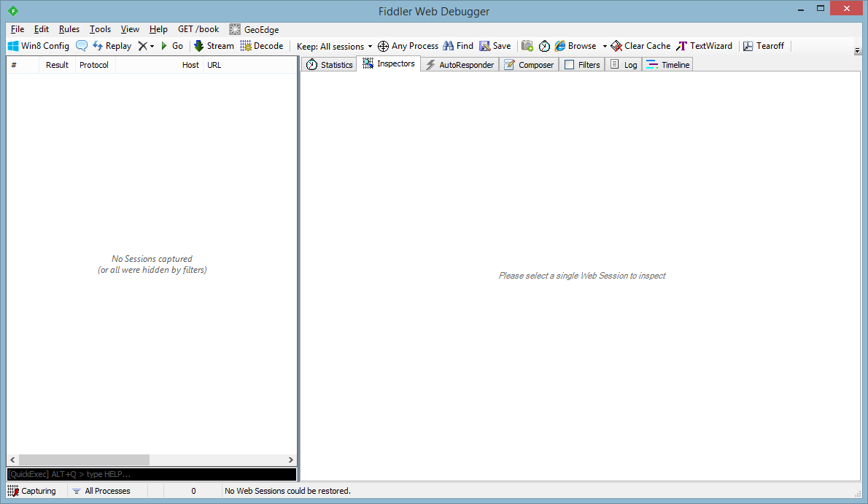Sort sessions by Result column

pos(57,65)
